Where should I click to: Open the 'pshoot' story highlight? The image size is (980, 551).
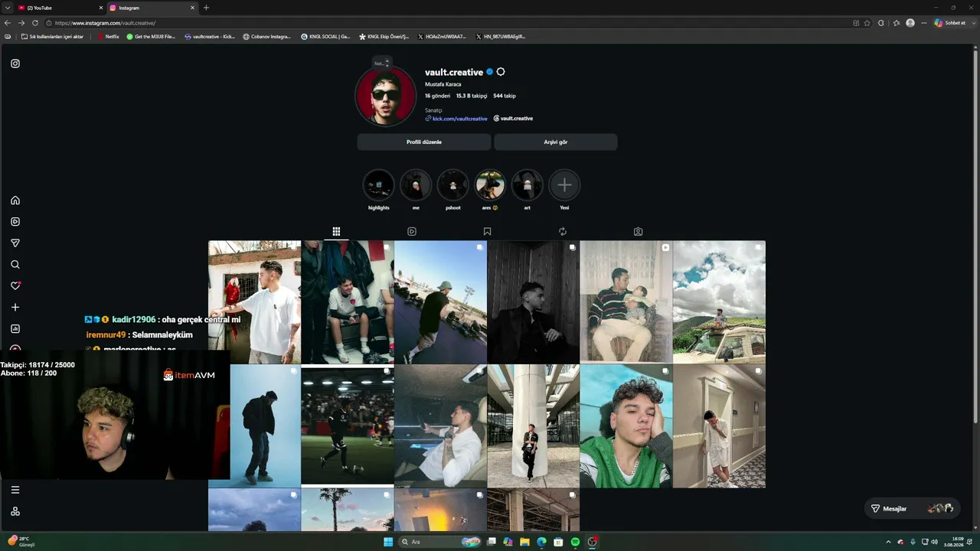pyautogui.click(x=452, y=185)
